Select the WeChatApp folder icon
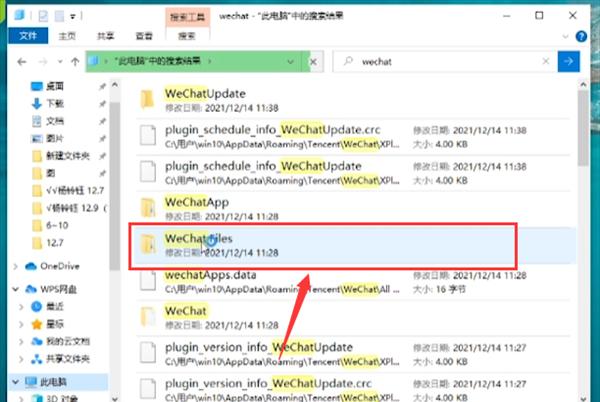Viewport: 600px width, 402px height. pos(148,208)
